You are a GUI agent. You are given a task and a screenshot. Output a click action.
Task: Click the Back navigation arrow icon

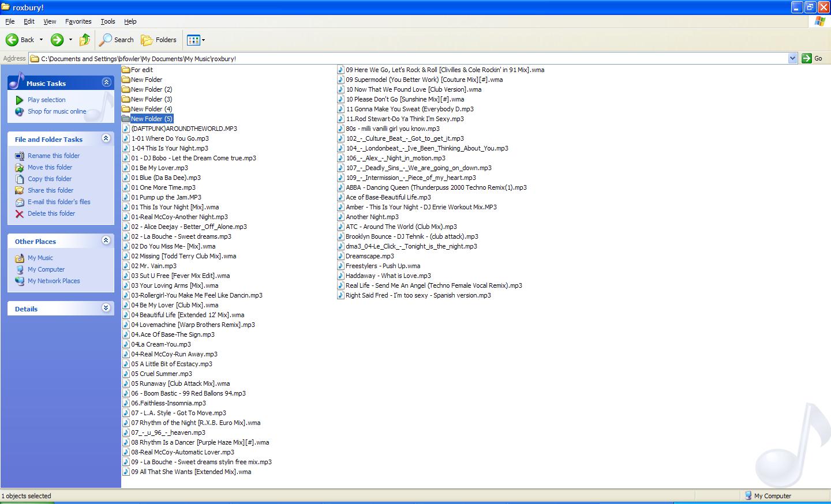(x=12, y=40)
